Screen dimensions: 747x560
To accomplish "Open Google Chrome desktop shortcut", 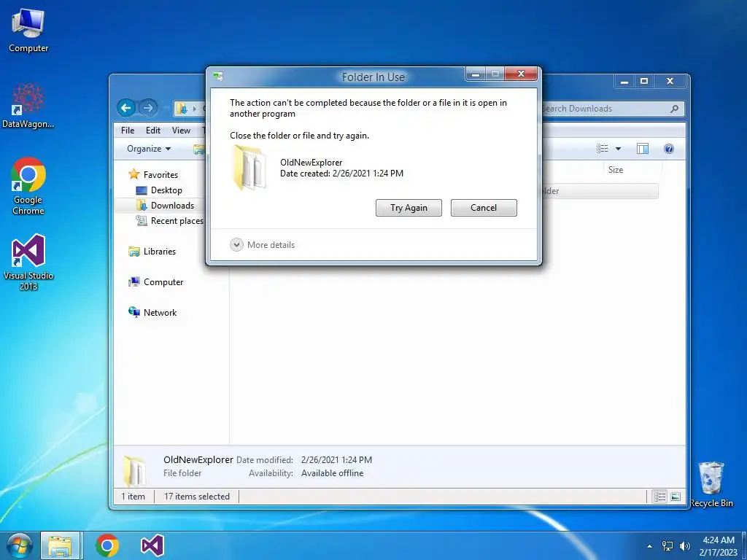I will pos(28,186).
